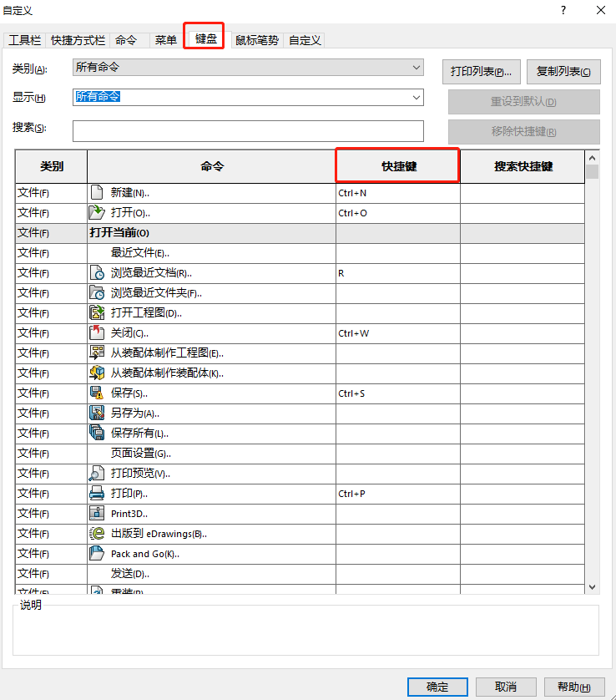Switch to the 命令 tab

pyautogui.click(x=126, y=40)
